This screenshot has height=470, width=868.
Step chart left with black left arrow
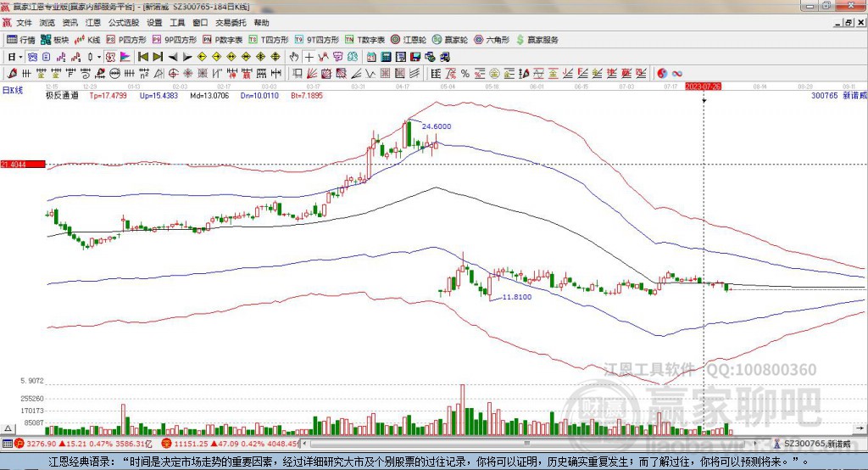point(173,57)
